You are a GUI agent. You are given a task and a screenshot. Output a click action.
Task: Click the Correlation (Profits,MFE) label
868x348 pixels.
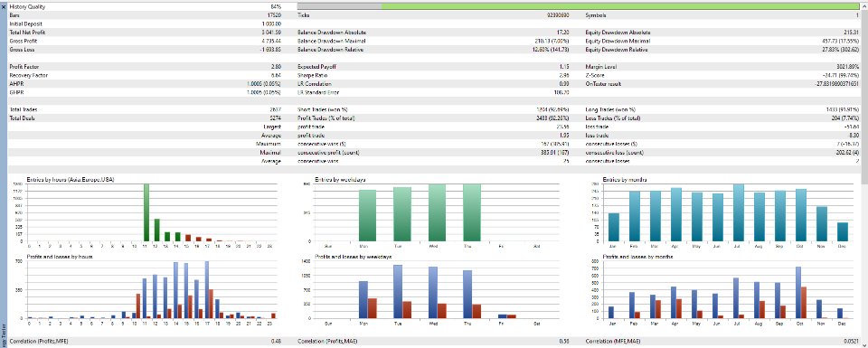pos(39,342)
